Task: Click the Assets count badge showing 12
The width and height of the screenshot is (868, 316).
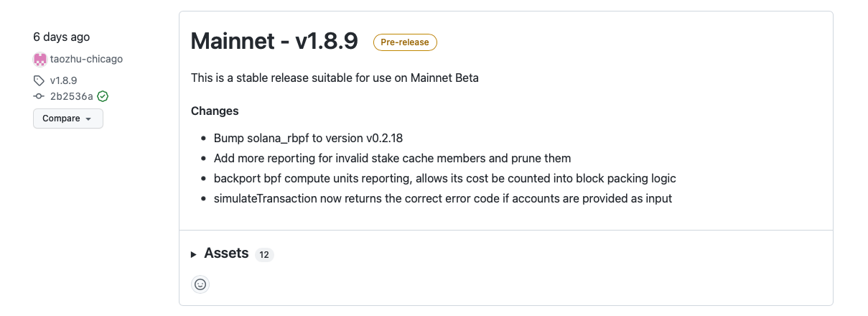Action: coord(264,254)
